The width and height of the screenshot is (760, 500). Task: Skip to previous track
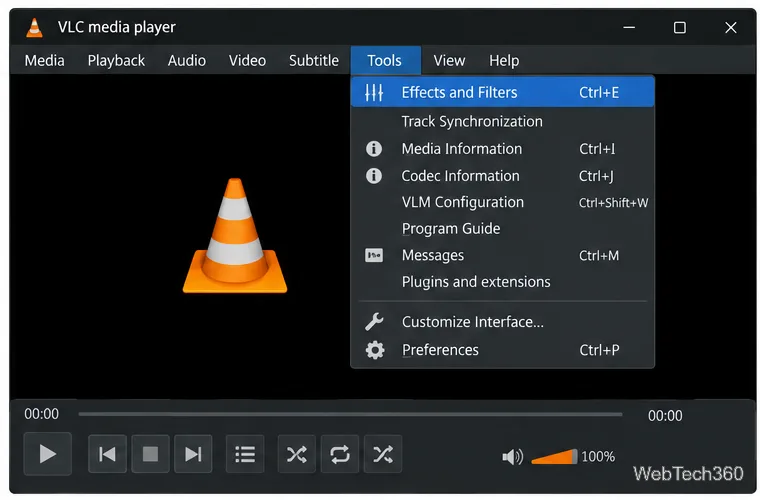click(107, 454)
